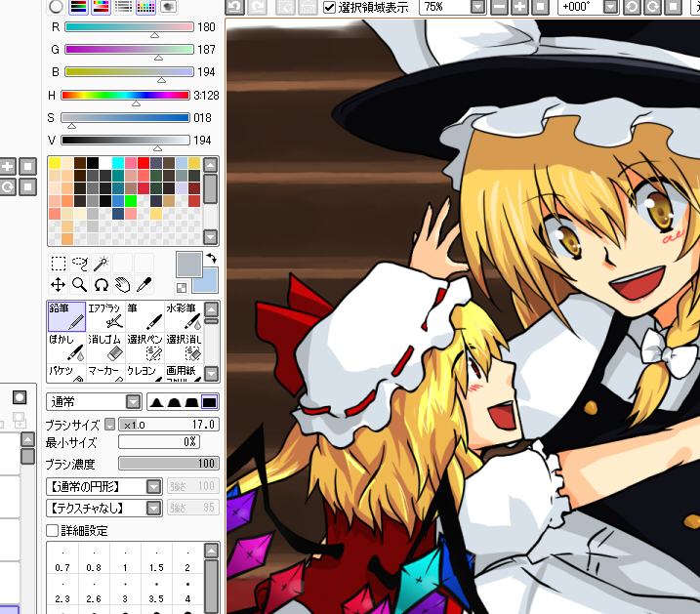700x614 pixels.
Task: Open the 75% zoom dropdown
Action: point(477,7)
